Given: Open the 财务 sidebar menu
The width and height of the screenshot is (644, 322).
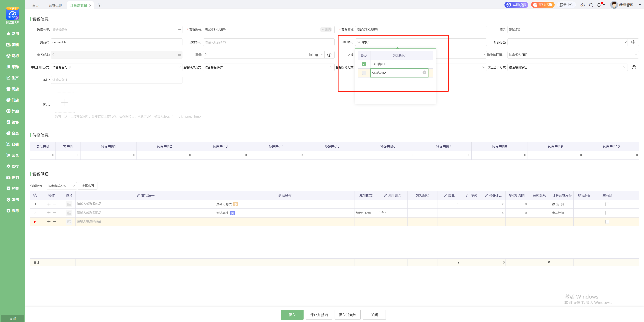Looking at the screenshot, I should coord(13,177).
